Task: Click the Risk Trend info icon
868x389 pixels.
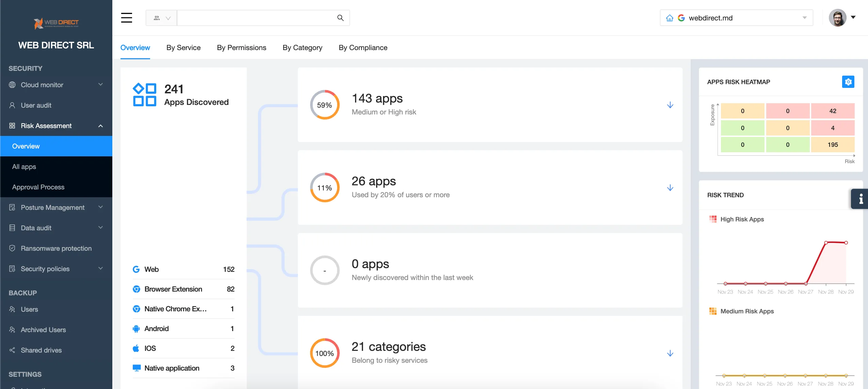Action: click(861, 199)
